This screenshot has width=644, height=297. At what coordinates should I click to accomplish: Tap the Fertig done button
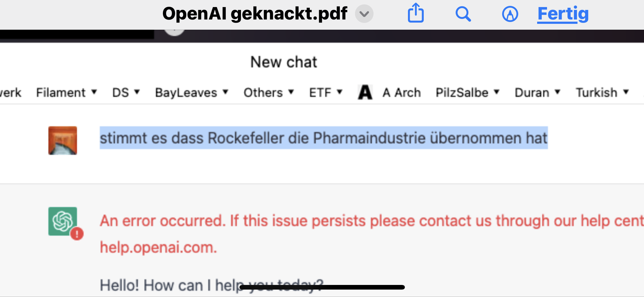click(563, 14)
